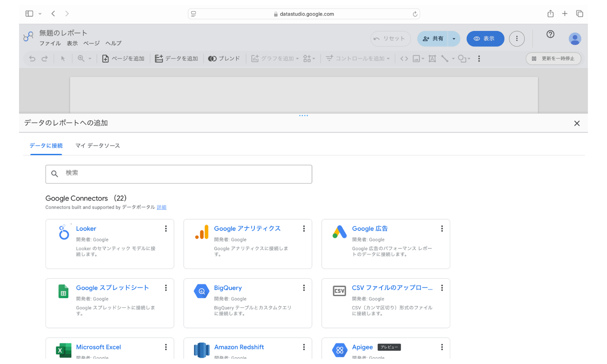607x364 pixels.
Task: Expand the shape tool dropdown arrow
Action: [469, 59]
